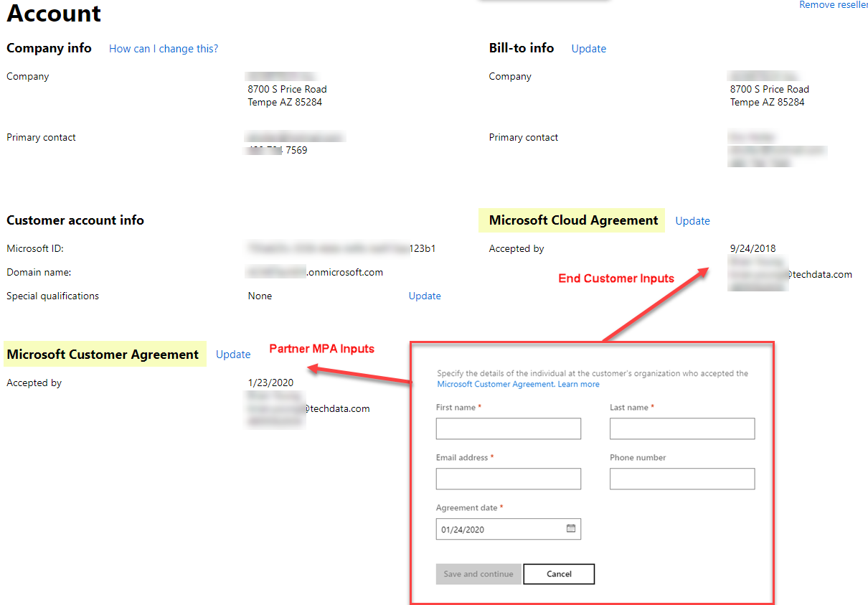The width and height of the screenshot is (868, 605).
Task: Select the Domain name label
Action: [x=39, y=272]
